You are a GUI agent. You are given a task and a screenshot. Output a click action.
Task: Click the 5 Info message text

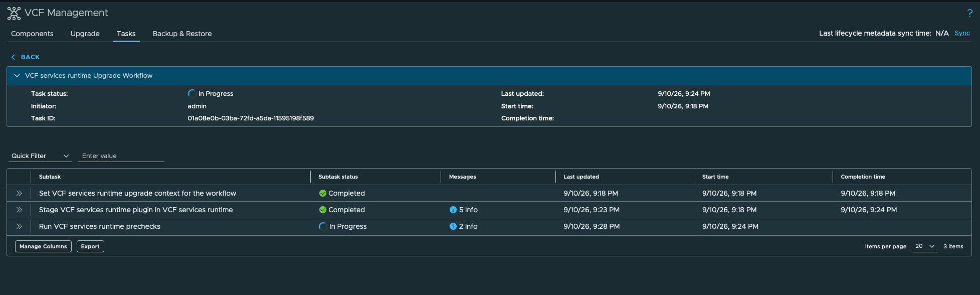tap(468, 210)
